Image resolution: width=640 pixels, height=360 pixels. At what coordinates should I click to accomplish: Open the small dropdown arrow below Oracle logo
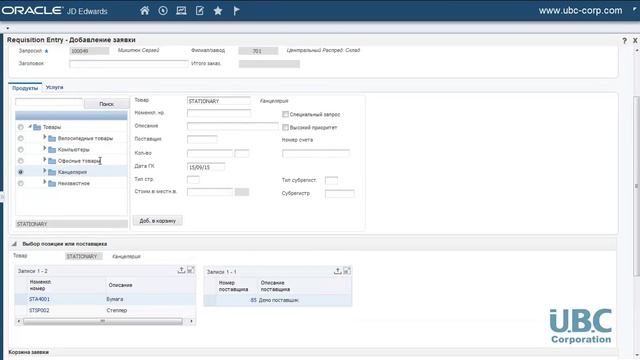coord(7,28)
